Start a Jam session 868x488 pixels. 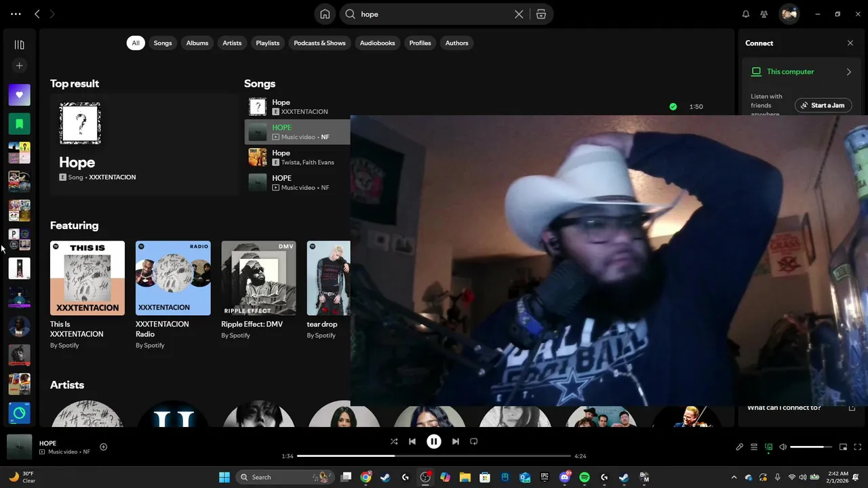[x=823, y=105]
